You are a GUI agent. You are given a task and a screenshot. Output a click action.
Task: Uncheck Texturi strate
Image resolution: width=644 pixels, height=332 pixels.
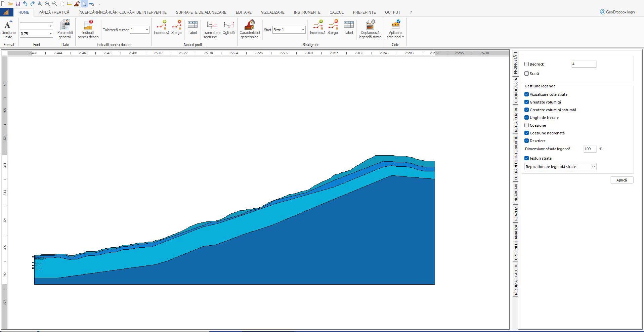point(527,158)
